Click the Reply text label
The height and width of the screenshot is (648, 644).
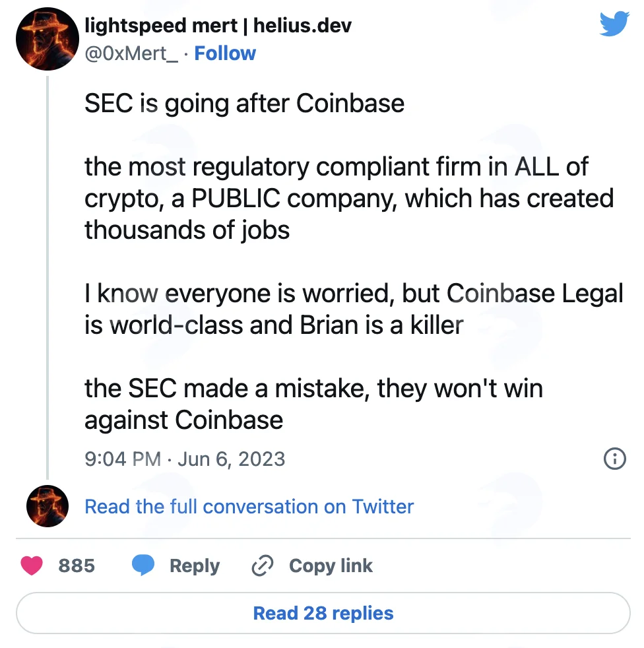[195, 566]
